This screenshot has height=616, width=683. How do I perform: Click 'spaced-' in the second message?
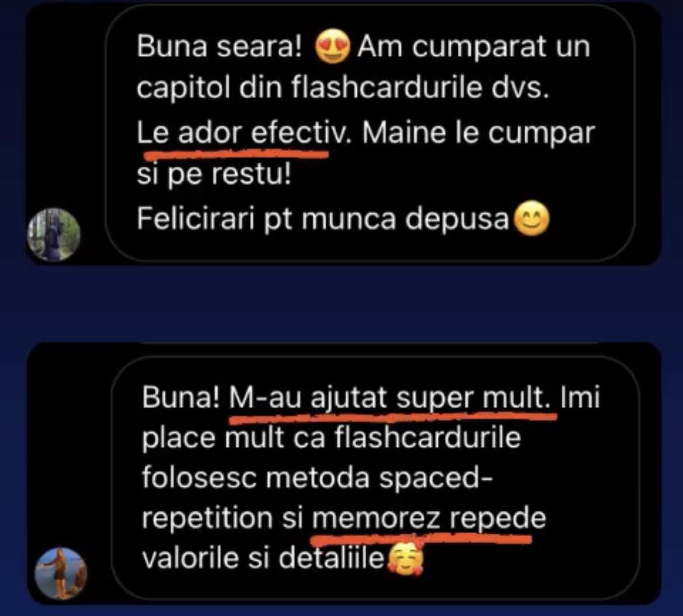[435, 478]
